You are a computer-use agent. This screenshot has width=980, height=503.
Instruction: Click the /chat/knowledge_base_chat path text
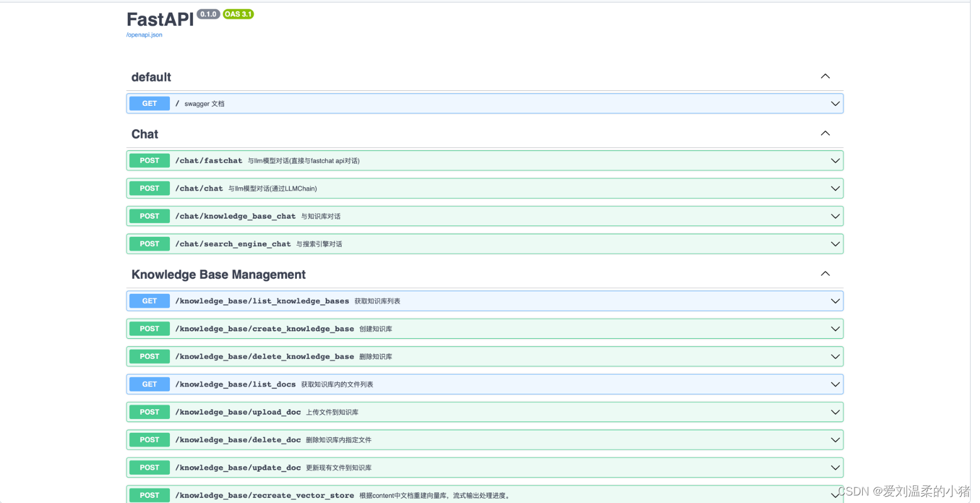coord(236,216)
